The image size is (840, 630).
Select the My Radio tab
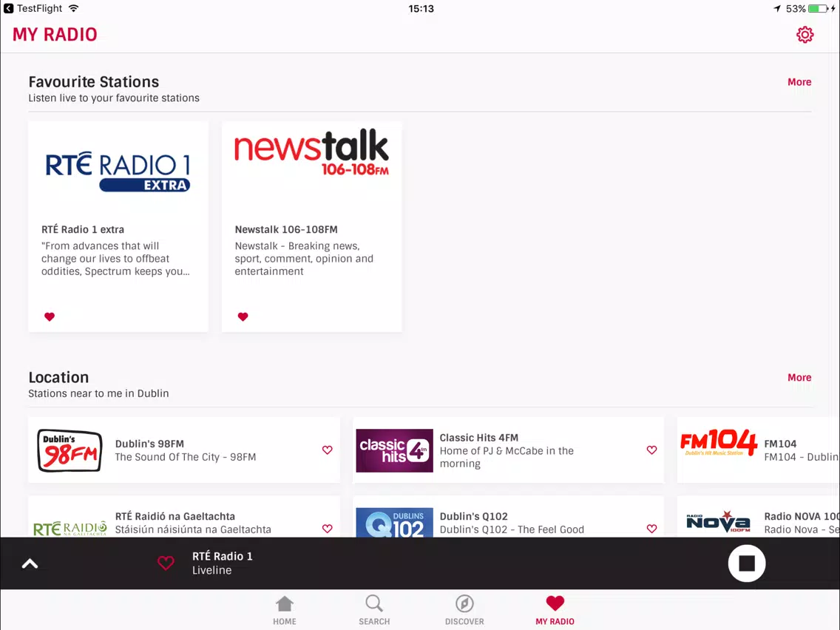tap(555, 611)
